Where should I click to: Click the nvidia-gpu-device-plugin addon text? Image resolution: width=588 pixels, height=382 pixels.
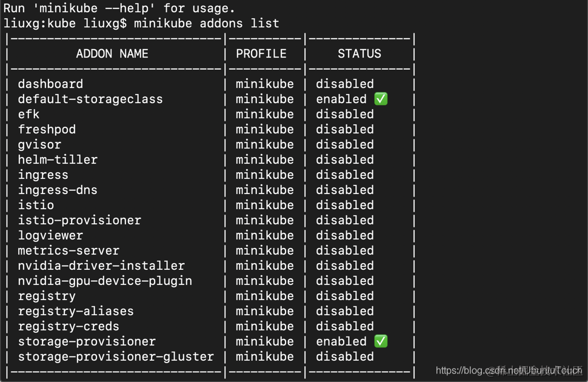click(105, 281)
